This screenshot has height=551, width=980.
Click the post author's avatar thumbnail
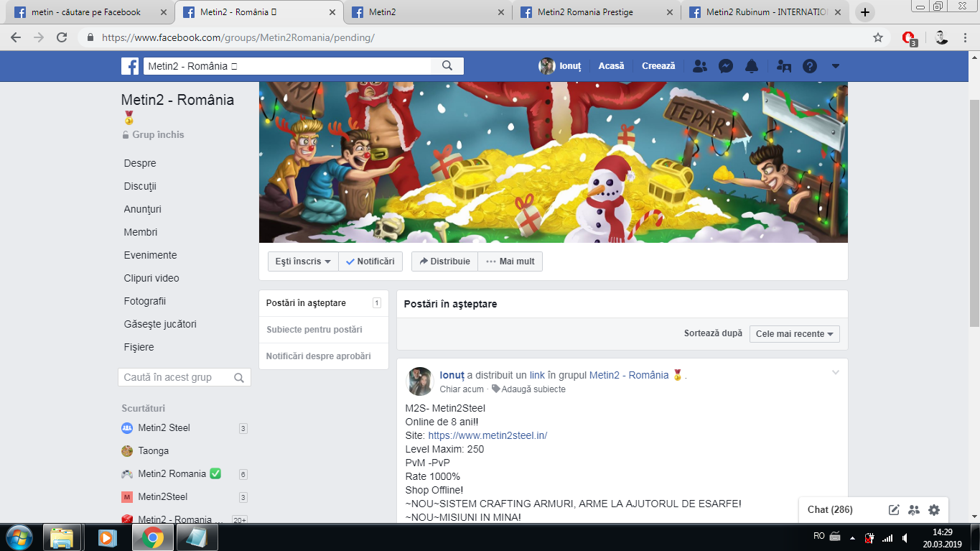click(x=420, y=381)
